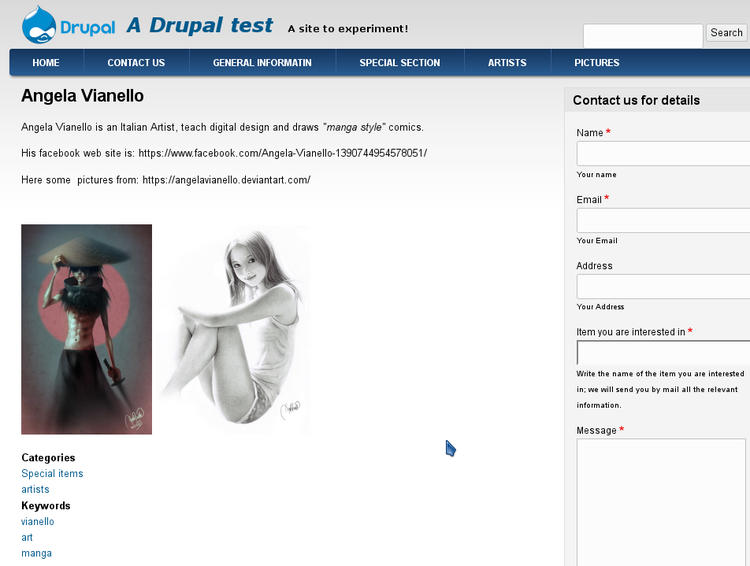Click the 'Your name' helper text
750x566 pixels.
(596, 175)
